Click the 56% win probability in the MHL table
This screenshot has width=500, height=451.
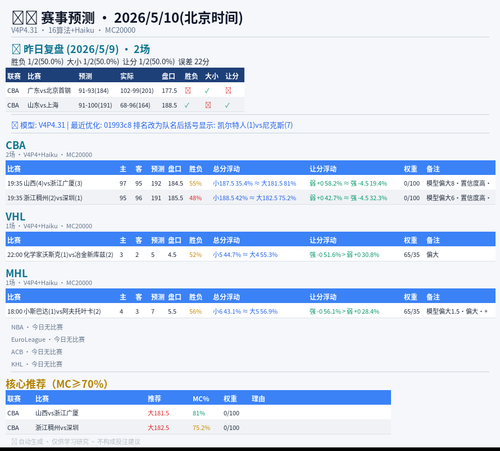coord(195,311)
